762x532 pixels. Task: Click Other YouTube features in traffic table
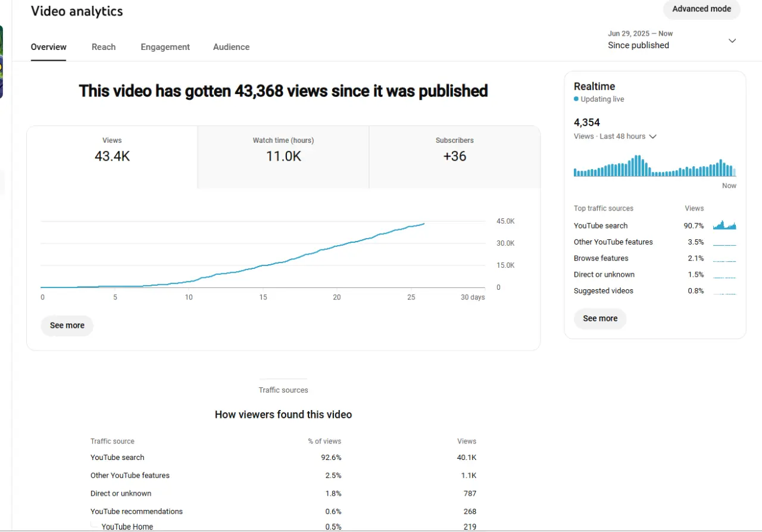(283, 475)
